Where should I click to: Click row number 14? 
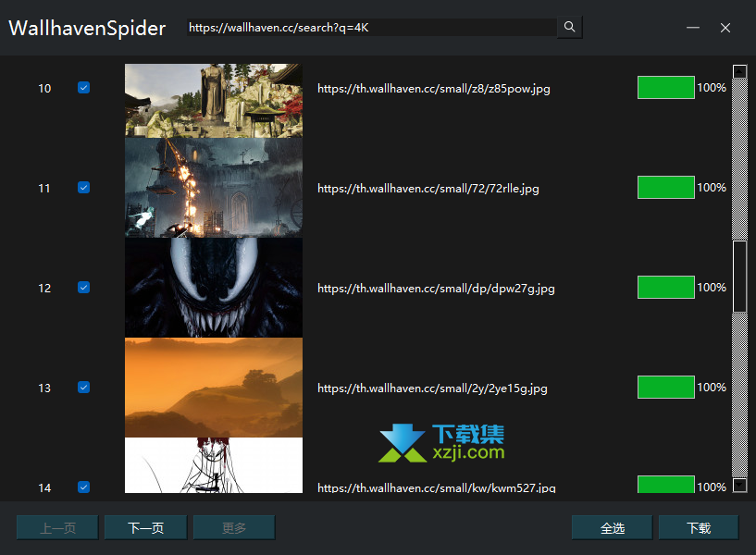pyautogui.click(x=44, y=488)
